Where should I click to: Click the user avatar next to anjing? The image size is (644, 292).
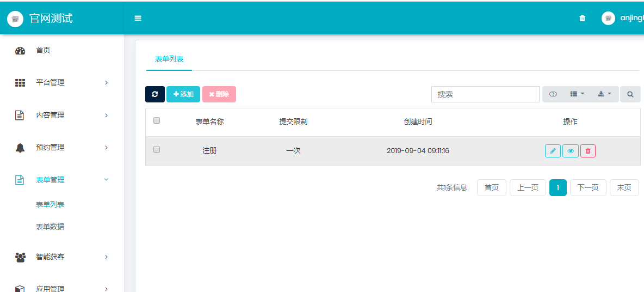(608, 18)
